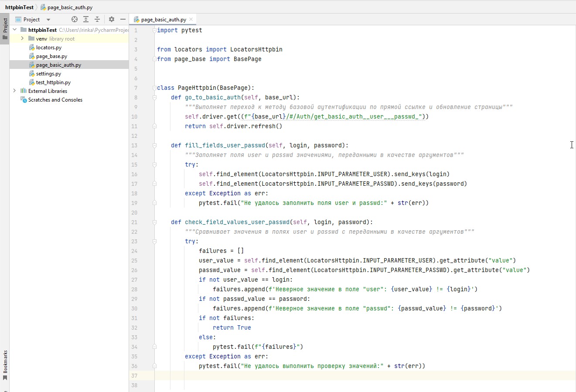Fold the fill_fields_user_passwd method in the gutter
Viewport: 576px width, 392px height.
154,146
